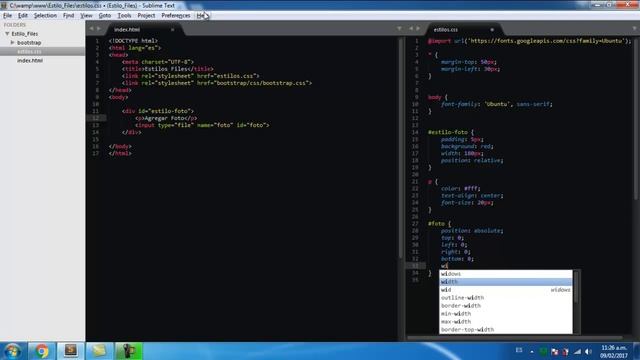Open the green recorder taskbar icon
This screenshot has width=640, height=360.
pyautogui.click(x=129, y=351)
